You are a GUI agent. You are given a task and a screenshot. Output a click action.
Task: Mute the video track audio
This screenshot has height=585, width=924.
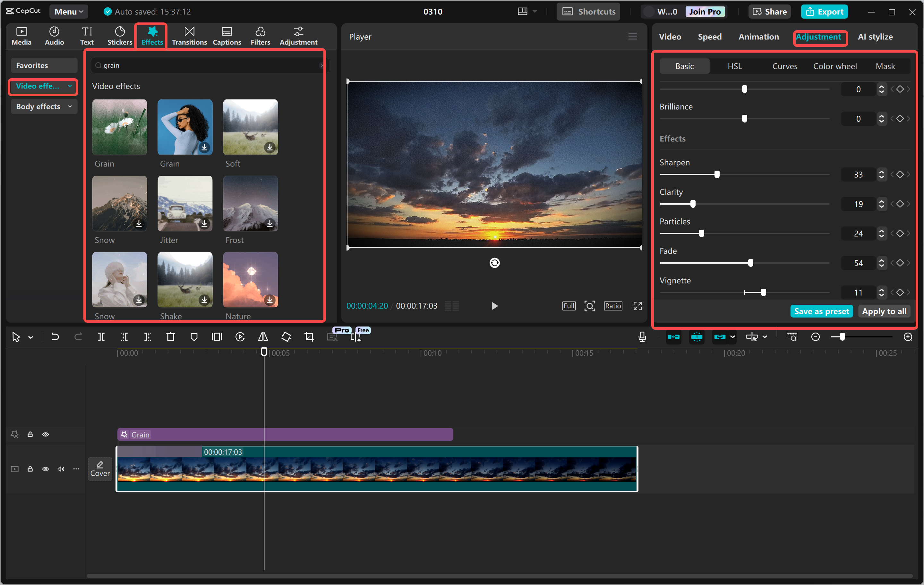click(61, 469)
